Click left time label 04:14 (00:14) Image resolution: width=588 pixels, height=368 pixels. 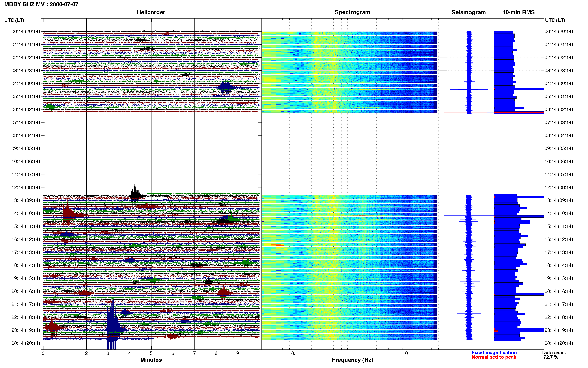point(26,83)
